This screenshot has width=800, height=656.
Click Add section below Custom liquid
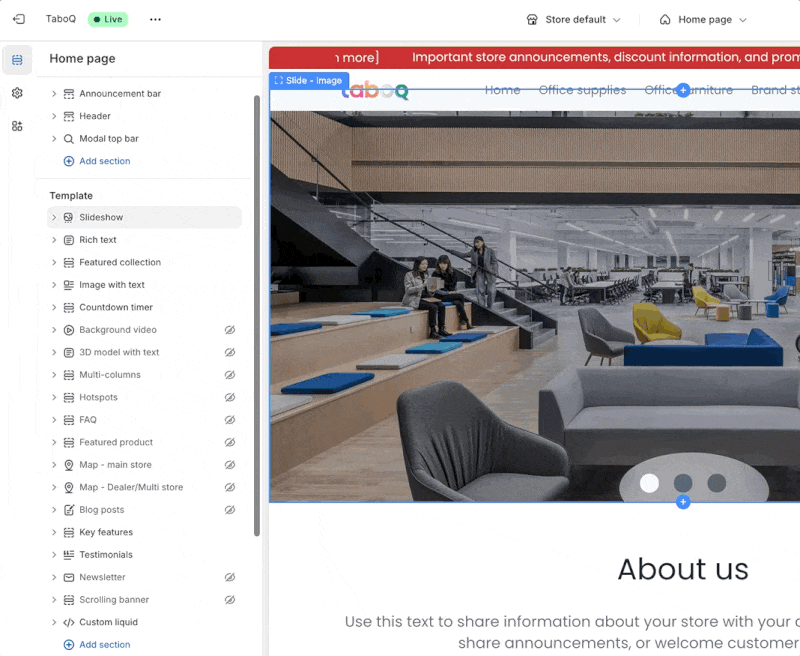104,645
